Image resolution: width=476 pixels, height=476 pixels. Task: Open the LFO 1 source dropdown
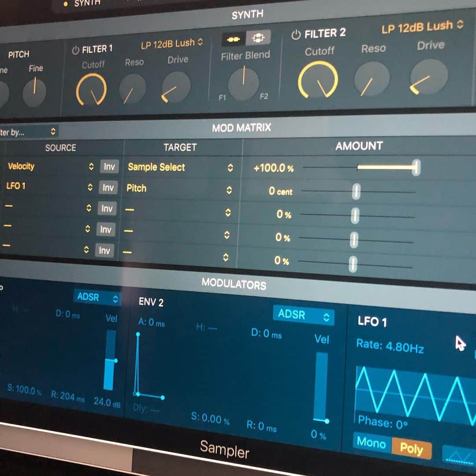tap(49, 186)
